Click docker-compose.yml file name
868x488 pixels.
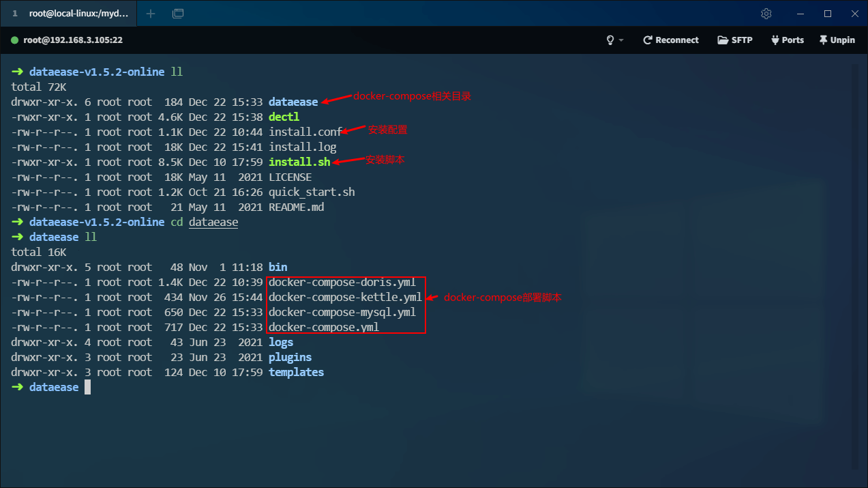click(324, 327)
